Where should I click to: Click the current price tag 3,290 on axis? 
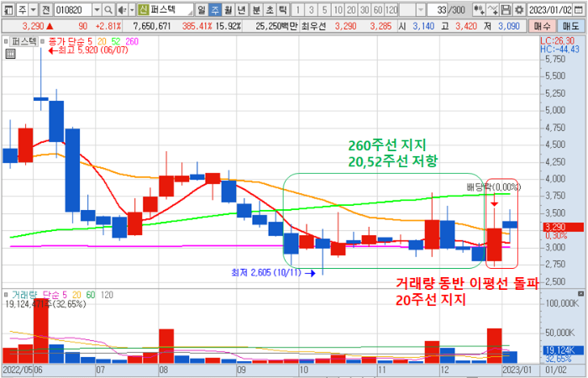click(564, 227)
